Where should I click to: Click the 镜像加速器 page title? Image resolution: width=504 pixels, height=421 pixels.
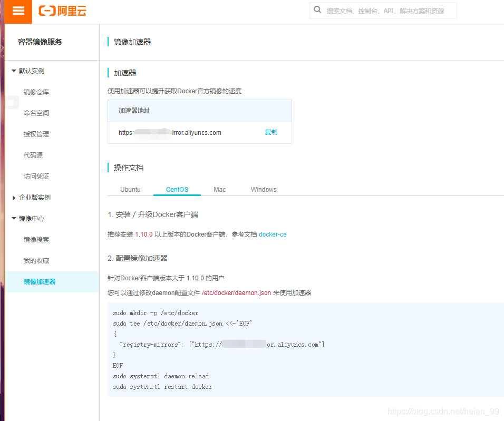click(x=132, y=42)
